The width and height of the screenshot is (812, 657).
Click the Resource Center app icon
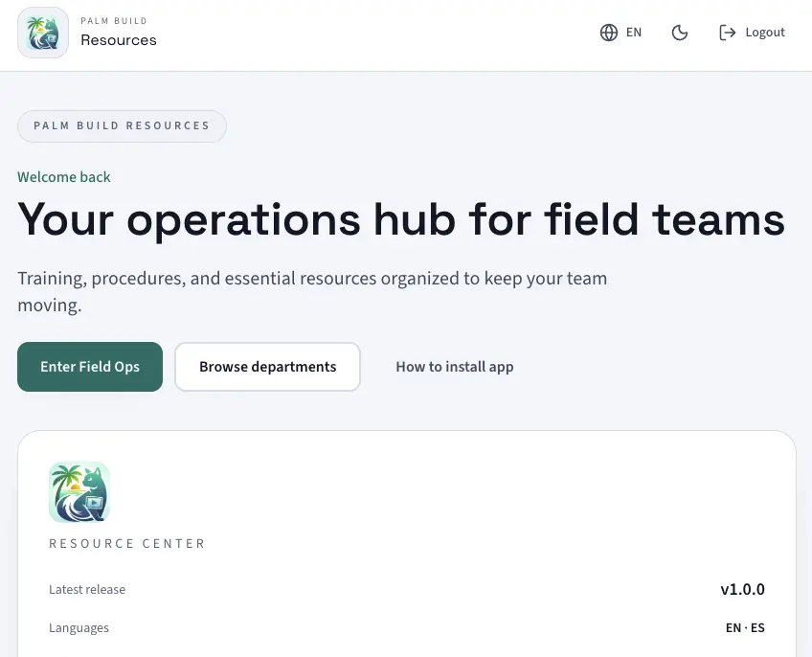pyautogui.click(x=79, y=490)
